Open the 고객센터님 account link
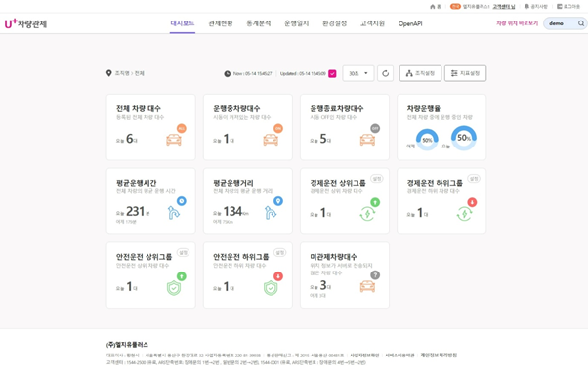588x377 pixels. [x=504, y=7]
